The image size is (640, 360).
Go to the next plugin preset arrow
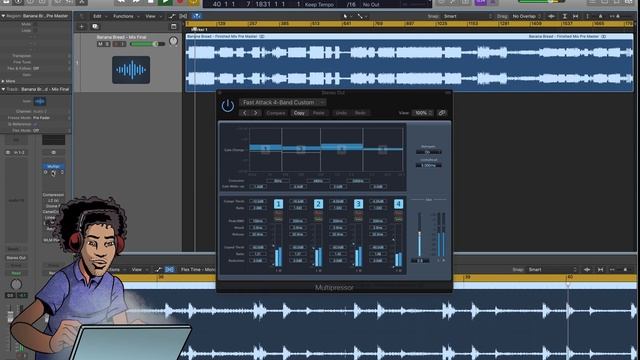[256, 113]
